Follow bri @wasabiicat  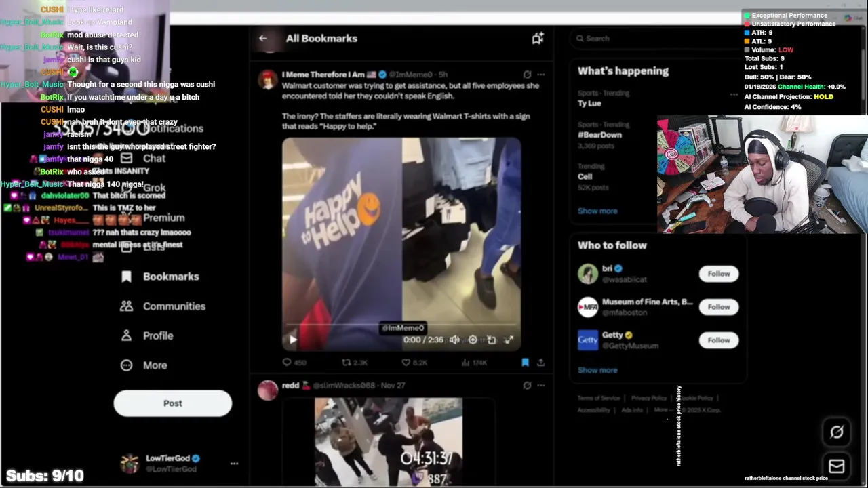coord(719,274)
